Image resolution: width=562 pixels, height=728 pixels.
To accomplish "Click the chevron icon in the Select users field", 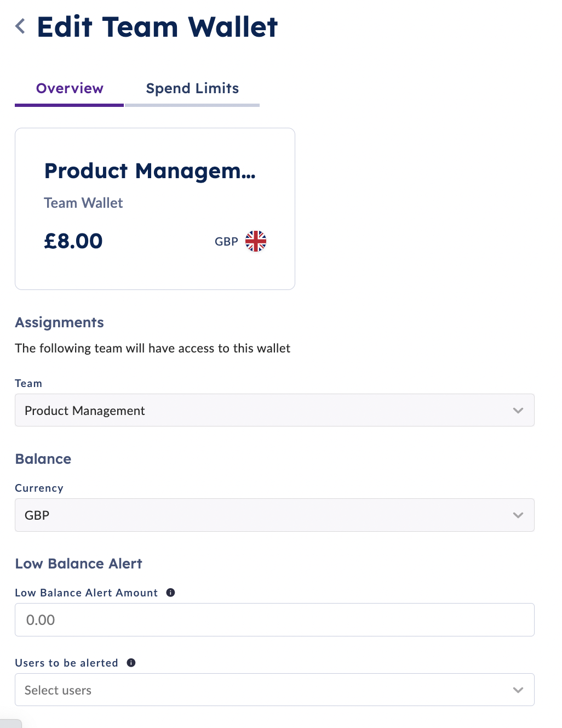I will tap(518, 690).
